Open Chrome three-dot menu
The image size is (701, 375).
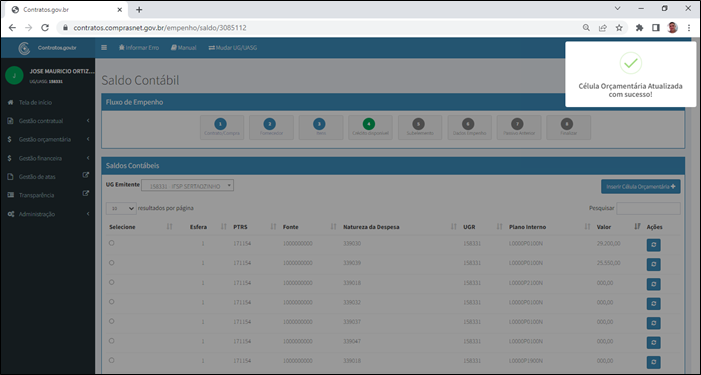pos(689,28)
